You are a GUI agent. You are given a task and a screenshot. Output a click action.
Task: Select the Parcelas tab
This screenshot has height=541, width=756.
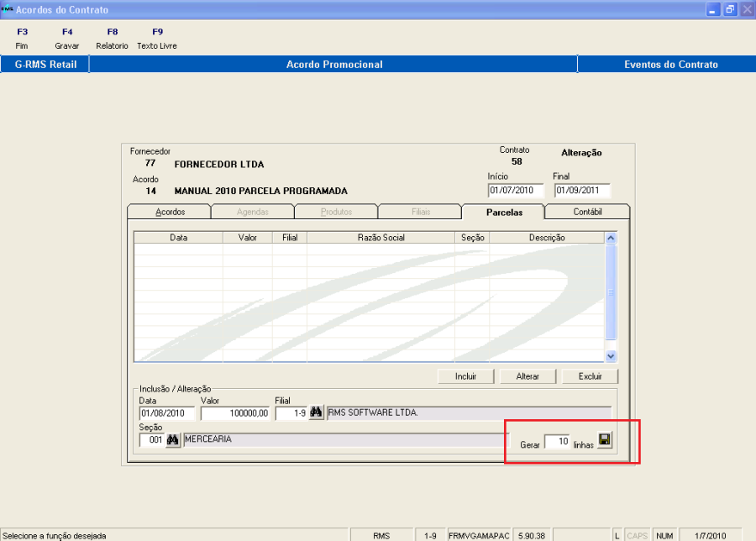tap(504, 212)
